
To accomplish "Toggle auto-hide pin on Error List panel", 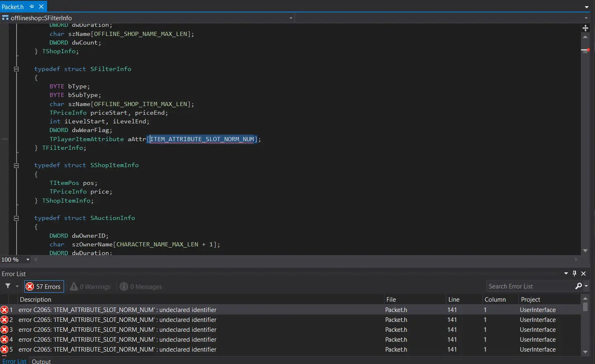I will (574, 274).
